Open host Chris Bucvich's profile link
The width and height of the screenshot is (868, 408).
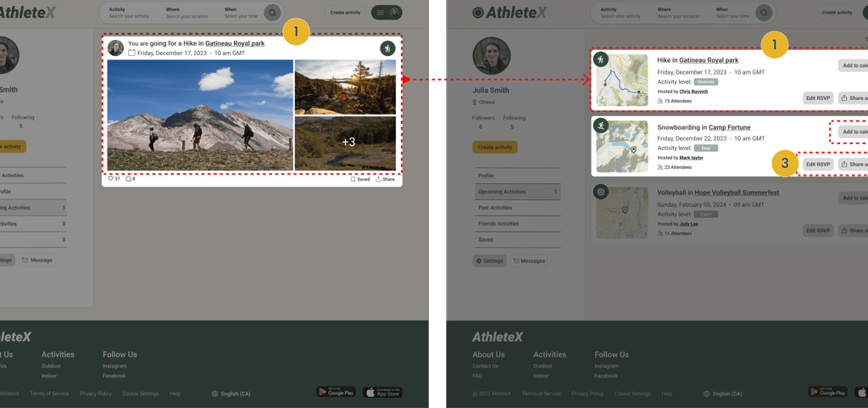[x=693, y=92]
